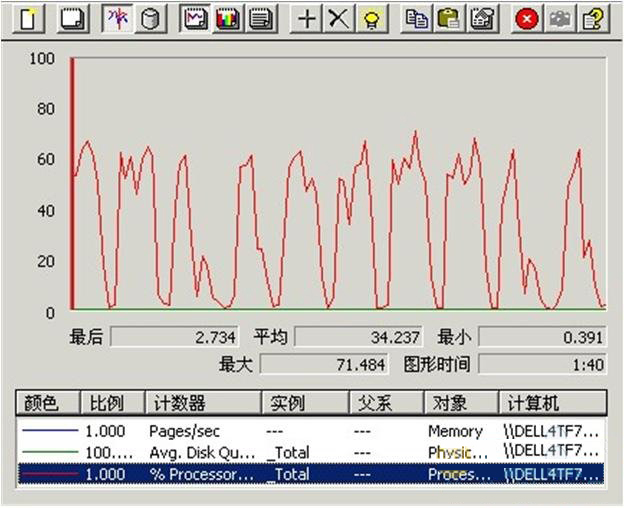Image resolution: width=624 pixels, height=508 pixels.
Task: Click the Clear Display toolbar icon
Action: tap(72, 19)
